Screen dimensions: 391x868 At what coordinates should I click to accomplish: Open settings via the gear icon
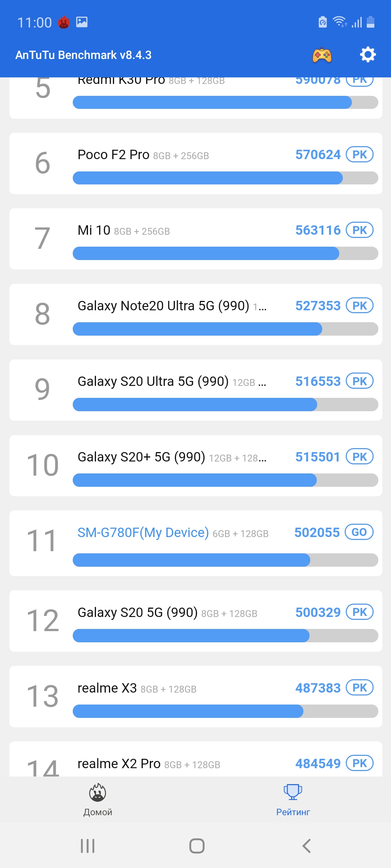(368, 55)
